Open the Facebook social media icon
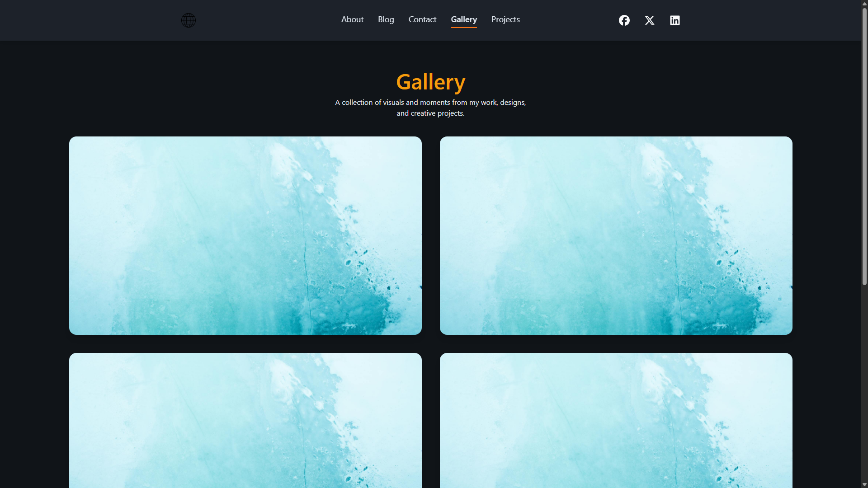The height and width of the screenshot is (488, 868). pyautogui.click(x=624, y=20)
